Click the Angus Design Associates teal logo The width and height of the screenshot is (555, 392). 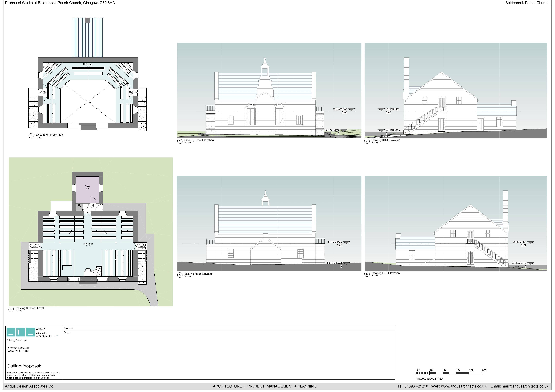[x=21, y=332]
